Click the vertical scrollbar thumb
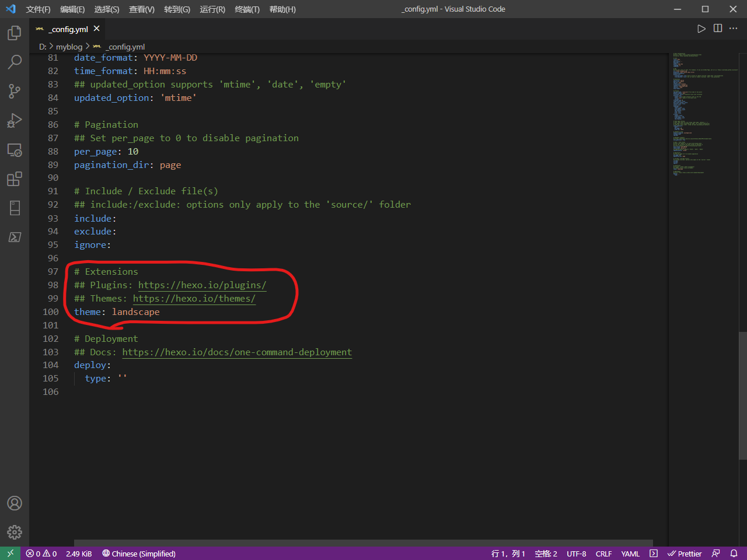 [x=742, y=397]
